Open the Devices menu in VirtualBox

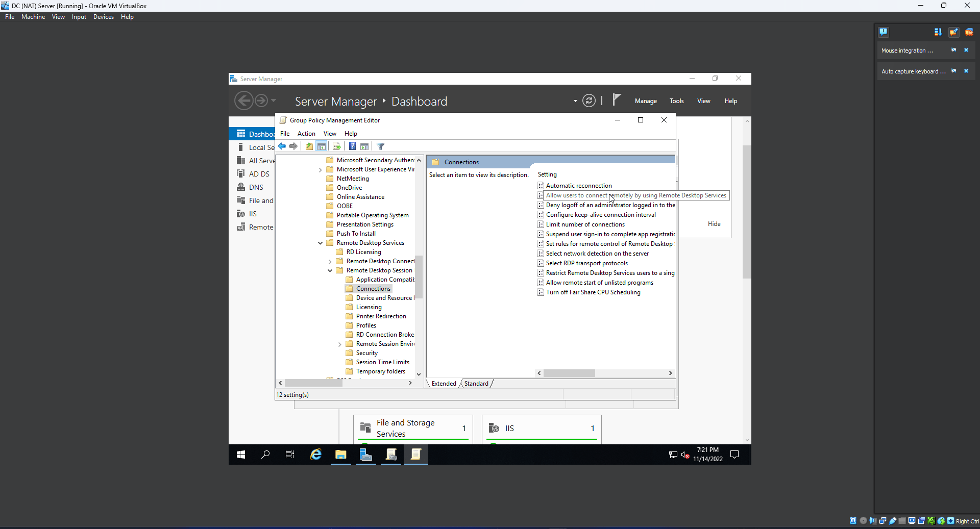(104, 17)
